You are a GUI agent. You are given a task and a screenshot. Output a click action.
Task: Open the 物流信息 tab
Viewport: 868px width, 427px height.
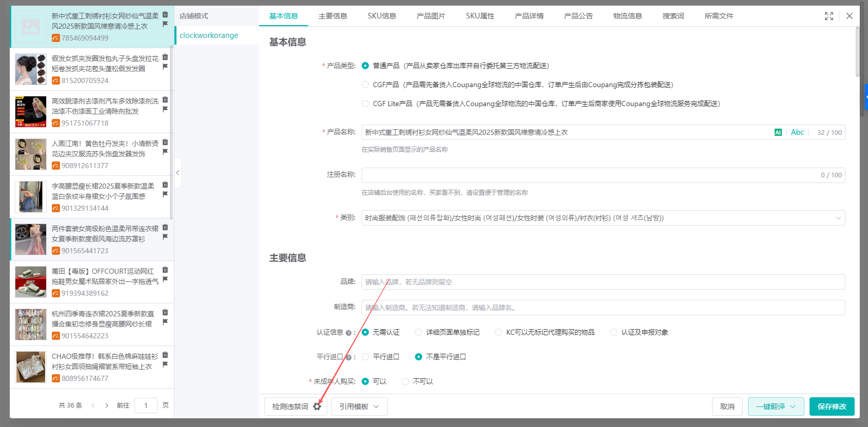point(627,16)
